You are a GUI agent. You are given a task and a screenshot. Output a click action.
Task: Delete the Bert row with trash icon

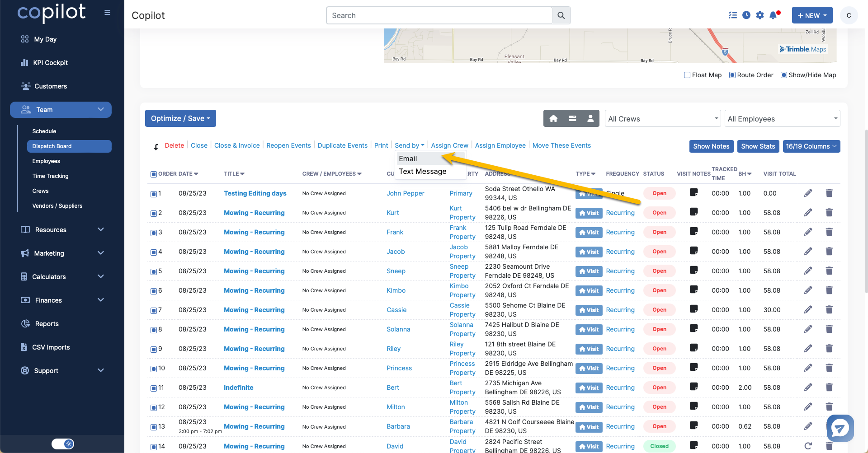click(829, 388)
